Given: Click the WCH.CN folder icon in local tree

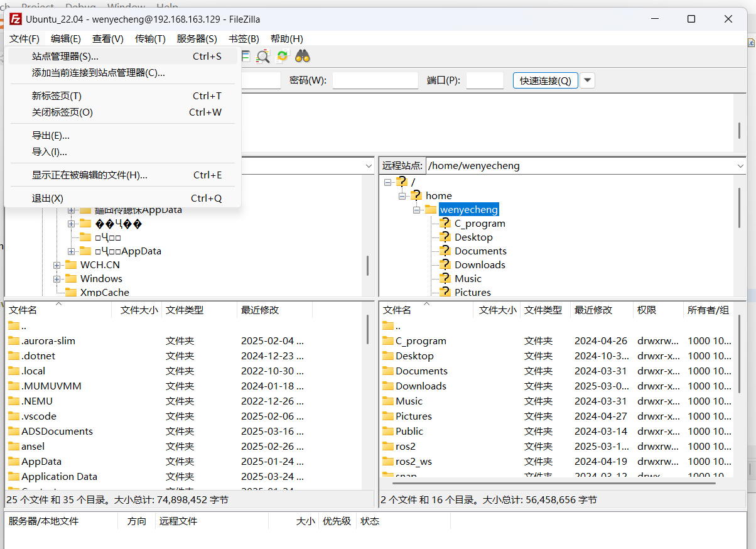Looking at the screenshot, I should coord(71,264).
